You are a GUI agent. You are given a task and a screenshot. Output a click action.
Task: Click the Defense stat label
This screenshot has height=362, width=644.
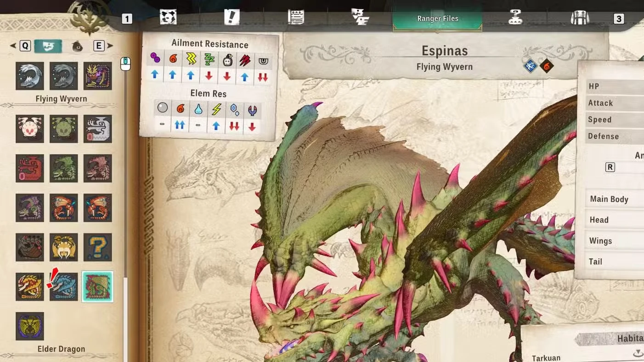point(603,136)
